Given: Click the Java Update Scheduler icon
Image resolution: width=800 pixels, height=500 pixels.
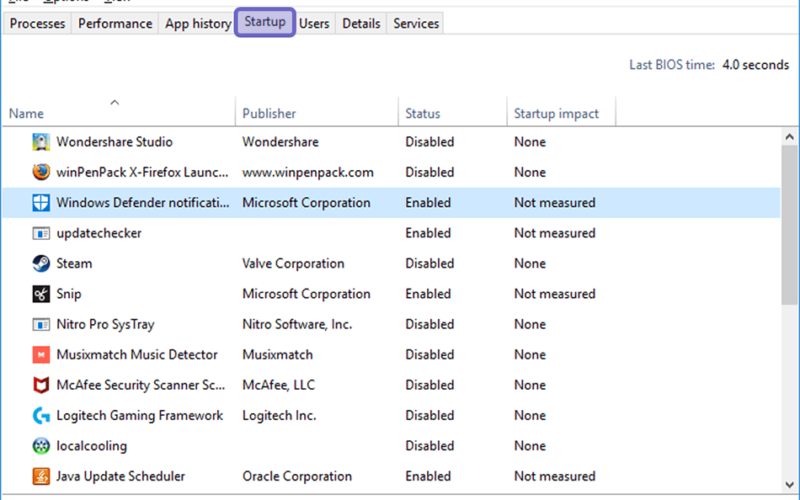Looking at the screenshot, I should 41,476.
